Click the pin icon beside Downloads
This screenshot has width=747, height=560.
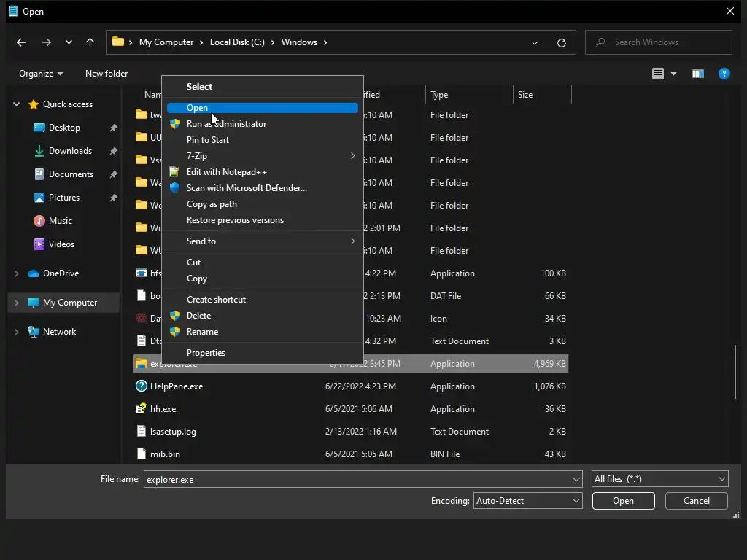[113, 151]
